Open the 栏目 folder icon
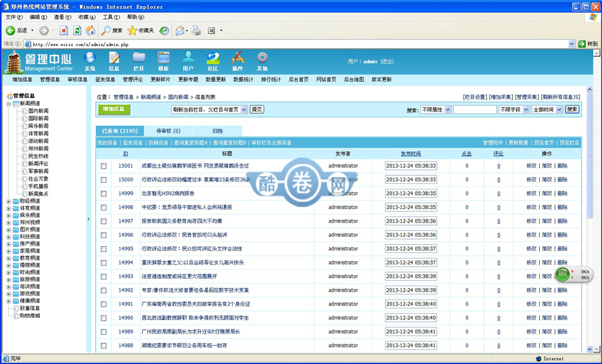Image resolution: width=602 pixels, height=364 pixels. (139, 58)
